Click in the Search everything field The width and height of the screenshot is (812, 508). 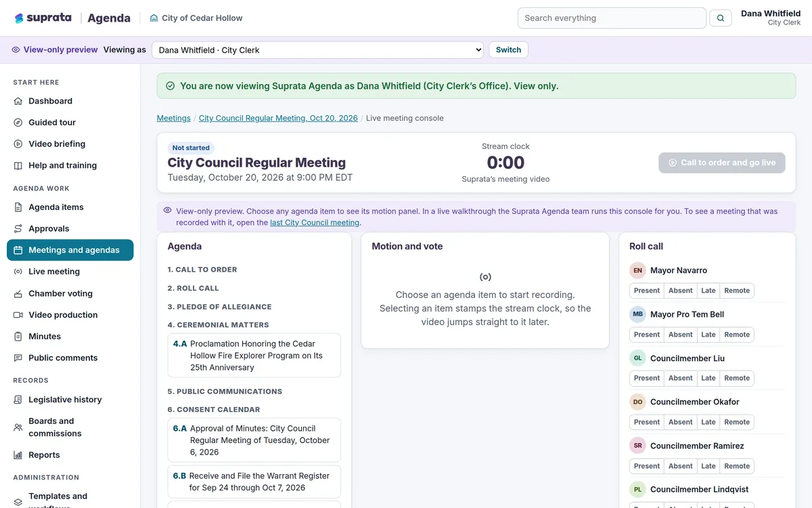point(612,18)
